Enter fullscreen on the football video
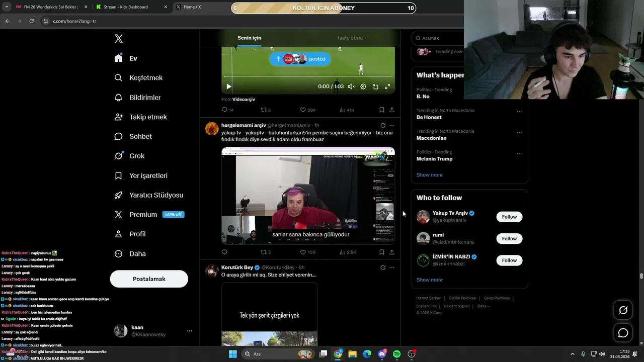The height and width of the screenshot is (362, 644). 387,86
